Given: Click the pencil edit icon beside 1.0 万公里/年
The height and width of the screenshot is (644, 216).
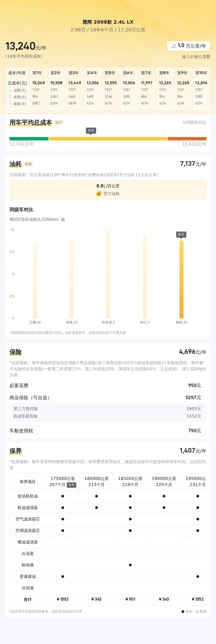Looking at the screenshot, I should [174, 46].
